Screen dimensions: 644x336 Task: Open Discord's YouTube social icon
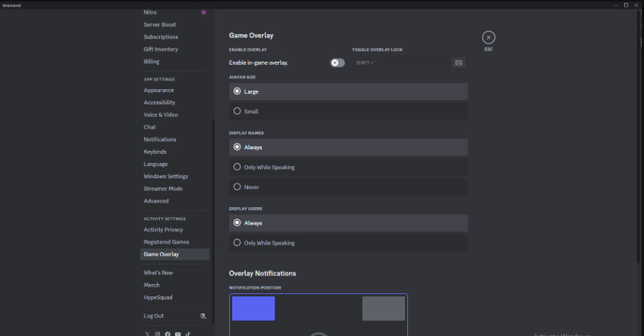178,334
